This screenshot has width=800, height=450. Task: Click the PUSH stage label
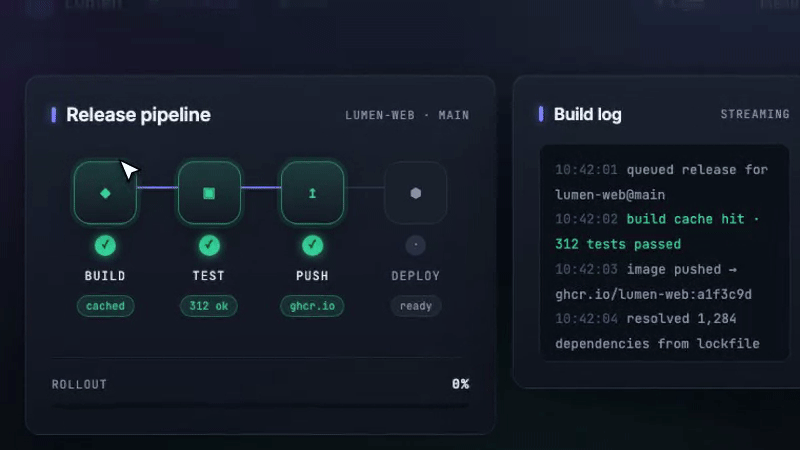312,276
